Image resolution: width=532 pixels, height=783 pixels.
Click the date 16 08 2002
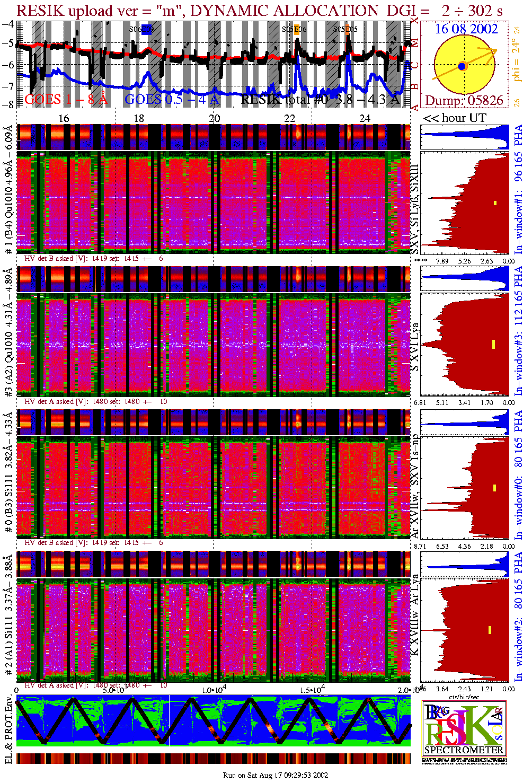[466, 29]
